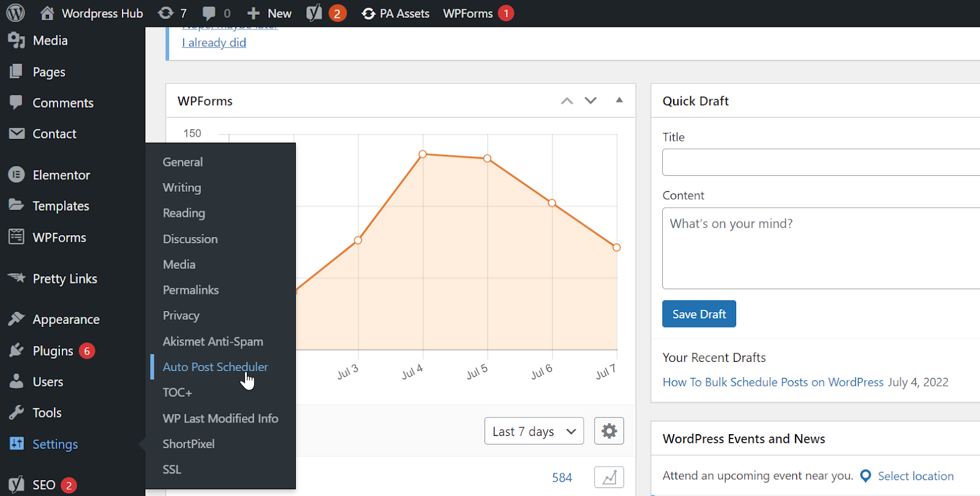Click the red 2 badge beside SEO
Viewport: 980px width, 496px height.
(69, 485)
